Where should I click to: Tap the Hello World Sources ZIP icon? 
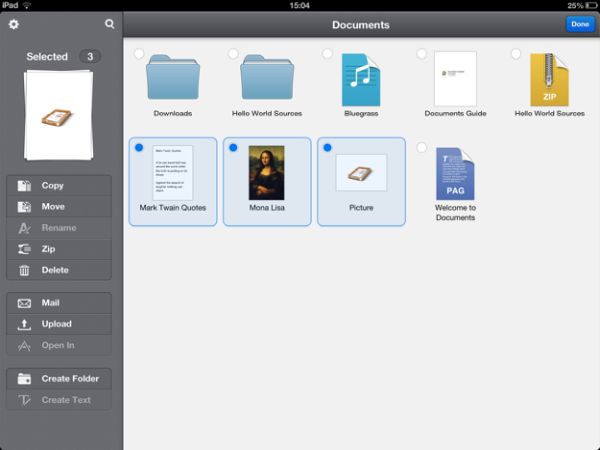(549, 80)
